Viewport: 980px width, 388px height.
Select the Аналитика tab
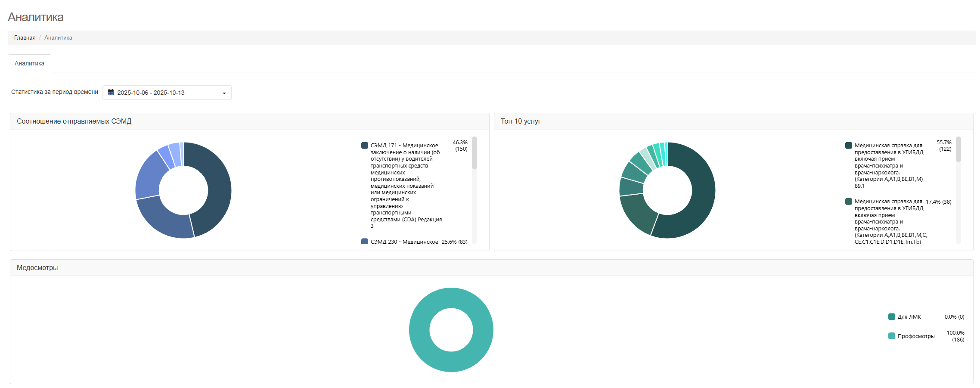point(29,63)
